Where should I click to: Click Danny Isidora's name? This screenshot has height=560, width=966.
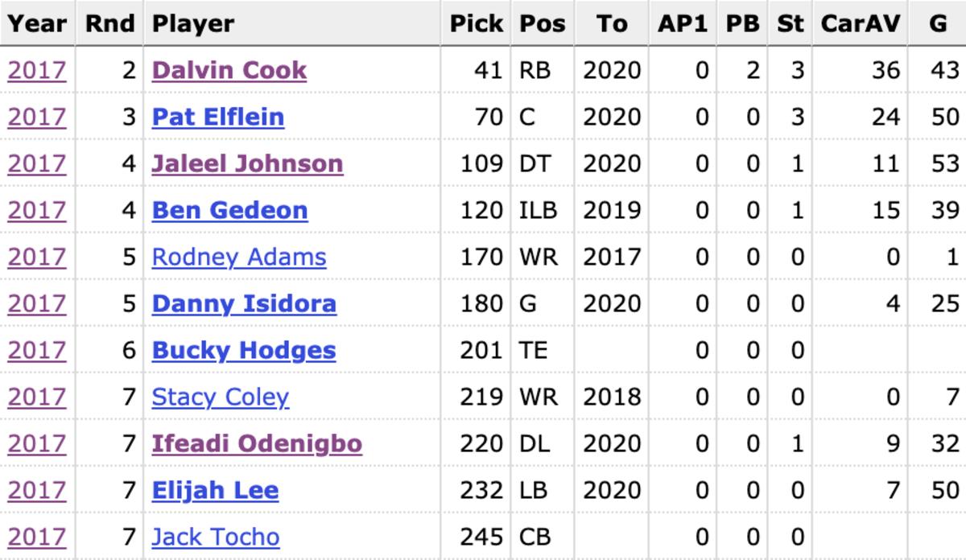coord(244,303)
